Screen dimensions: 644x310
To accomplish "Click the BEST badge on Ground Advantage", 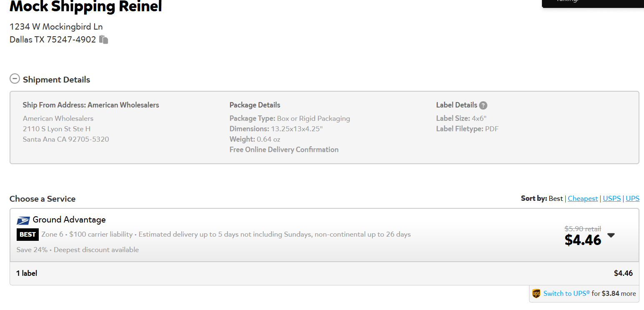I will pos(27,235).
